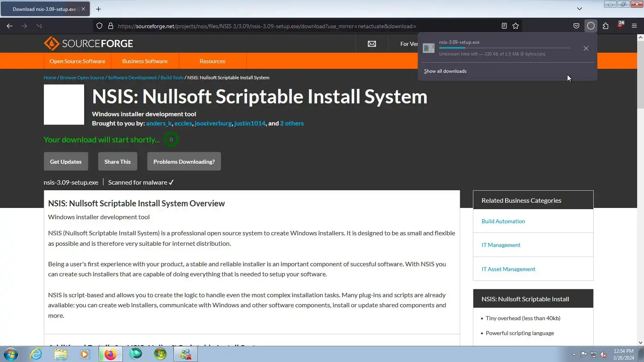Cancel the nsis-3.09-setup.exe download
The width and height of the screenshot is (644, 362).
pos(586,48)
